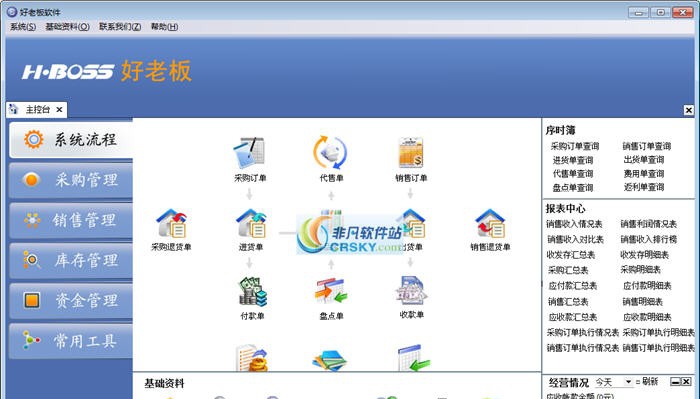Expand the 今天 period dropdown
The image size is (700, 399).
pos(628,382)
